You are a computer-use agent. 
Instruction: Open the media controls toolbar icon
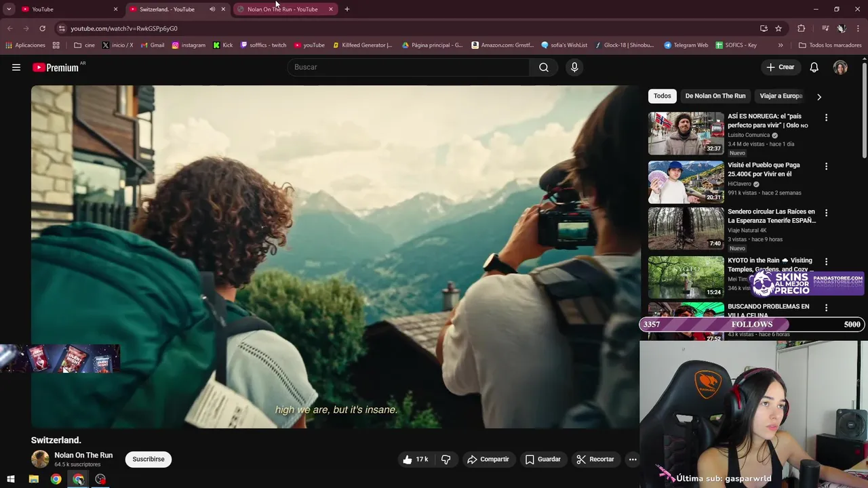[825, 28]
